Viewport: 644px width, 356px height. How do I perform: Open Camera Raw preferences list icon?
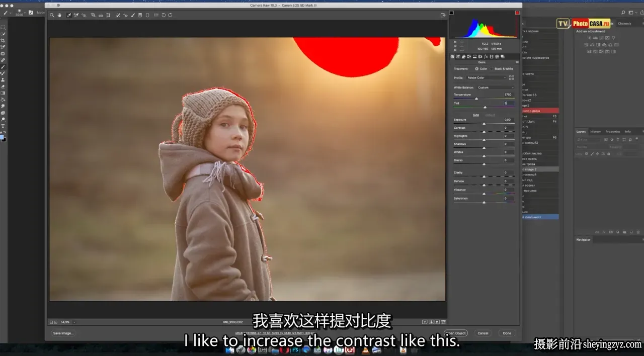pos(156,15)
